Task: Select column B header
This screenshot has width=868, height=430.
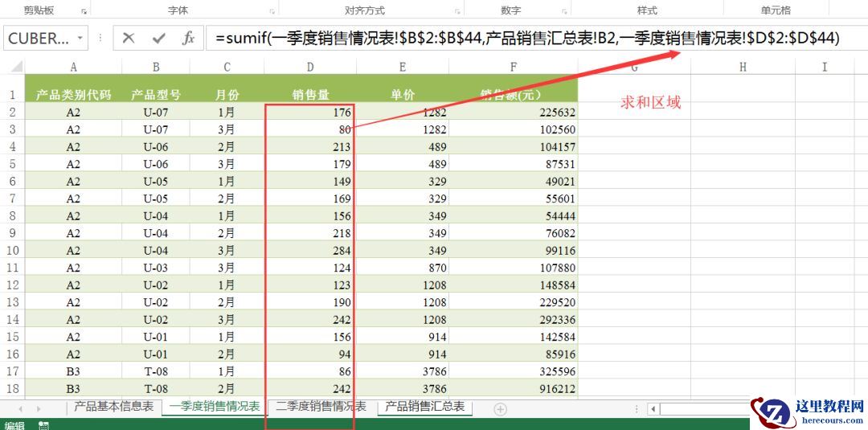Action: 156,67
